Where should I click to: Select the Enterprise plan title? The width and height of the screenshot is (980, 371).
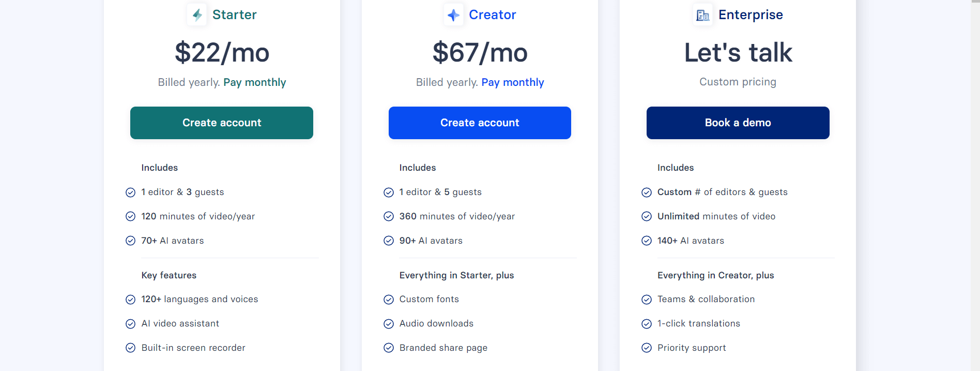point(751,14)
